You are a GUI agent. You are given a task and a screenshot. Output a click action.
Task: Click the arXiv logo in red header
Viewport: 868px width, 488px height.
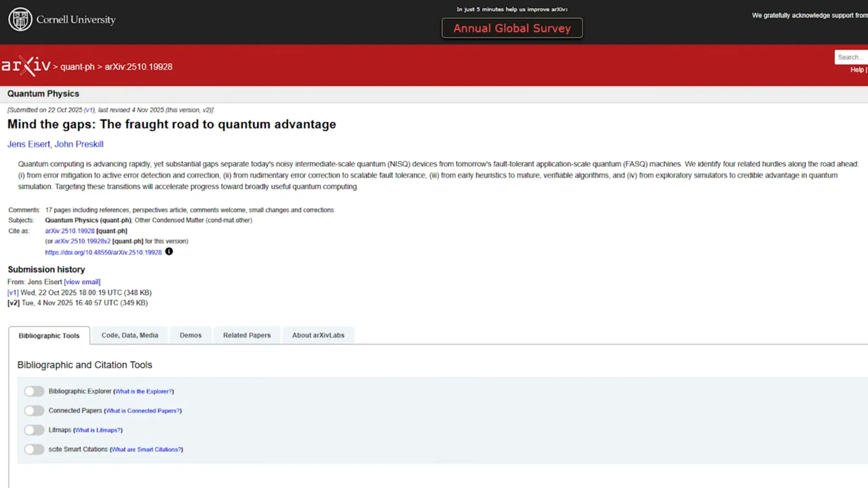26,66
